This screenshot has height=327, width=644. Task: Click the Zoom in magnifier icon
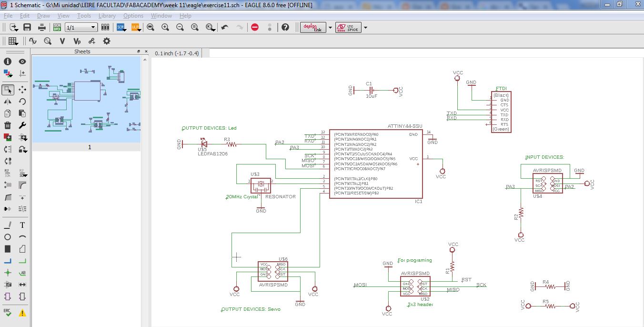tap(165, 27)
